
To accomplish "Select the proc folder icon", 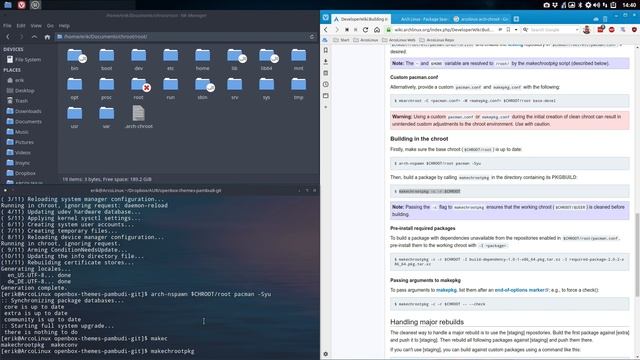I will [x=107, y=84].
